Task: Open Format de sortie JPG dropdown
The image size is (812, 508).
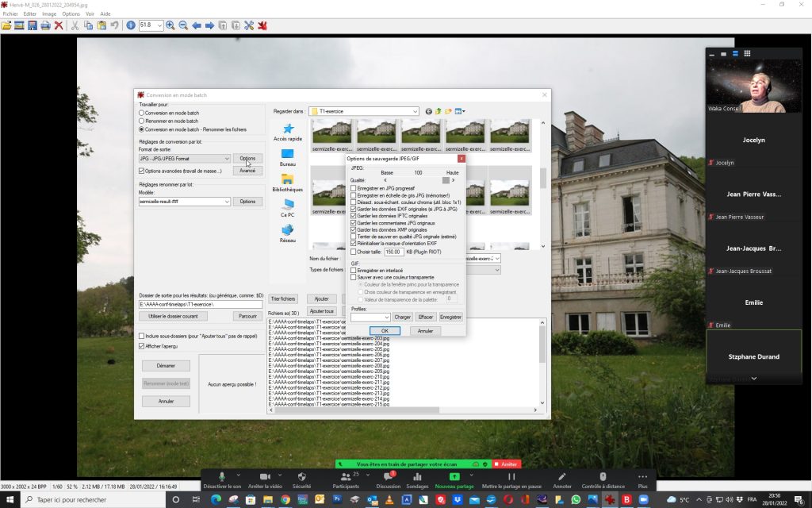Action: pos(184,159)
